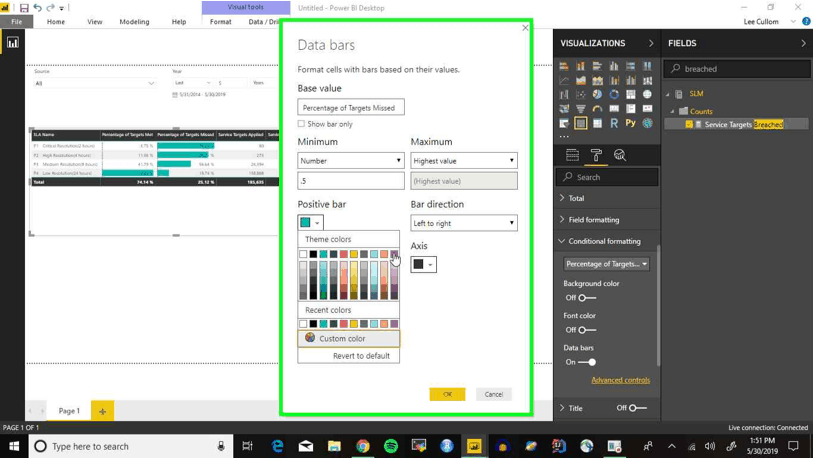Image resolution: width=815 pixels, height=460 pixels.
Task: Select the globe map visualization icon
Action: pos(647,95)
